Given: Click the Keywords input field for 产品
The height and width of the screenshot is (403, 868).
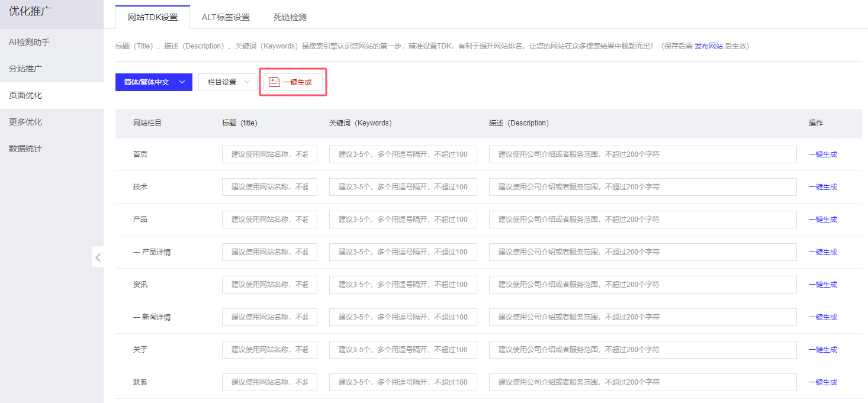Looking at the screenshot, I should point(403,219).
